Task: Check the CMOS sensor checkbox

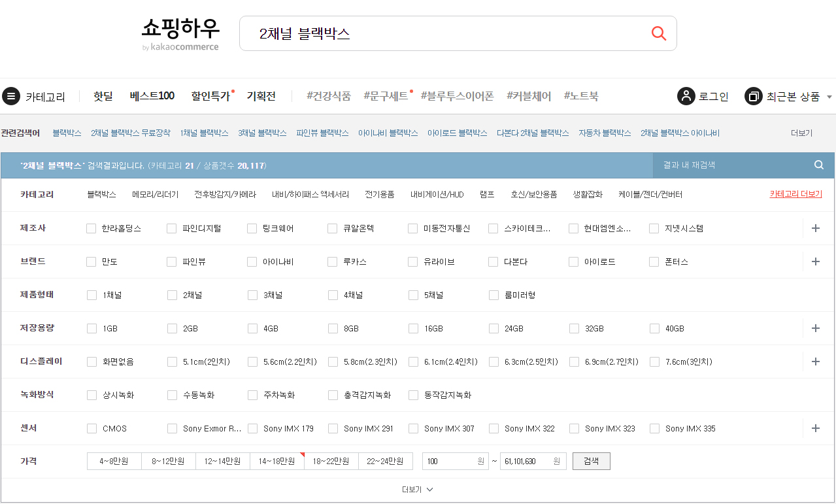Action: click(92, 428)
